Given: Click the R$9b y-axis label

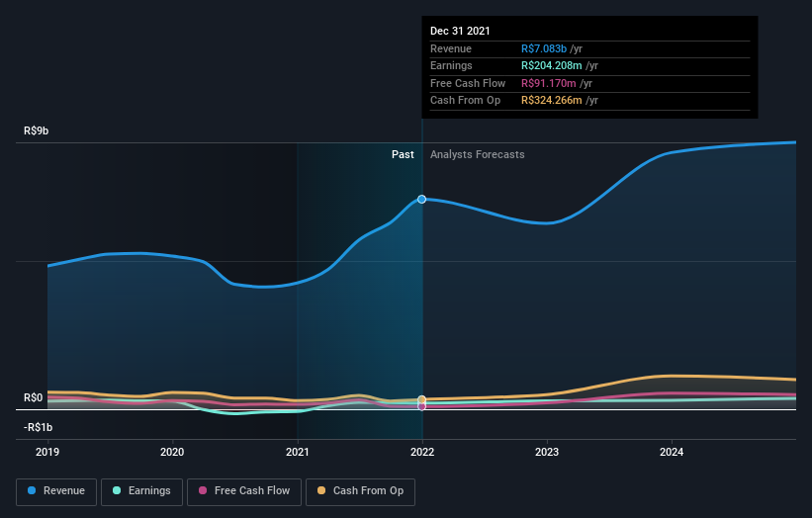Looking at the screenshot, I should (37, 130).
